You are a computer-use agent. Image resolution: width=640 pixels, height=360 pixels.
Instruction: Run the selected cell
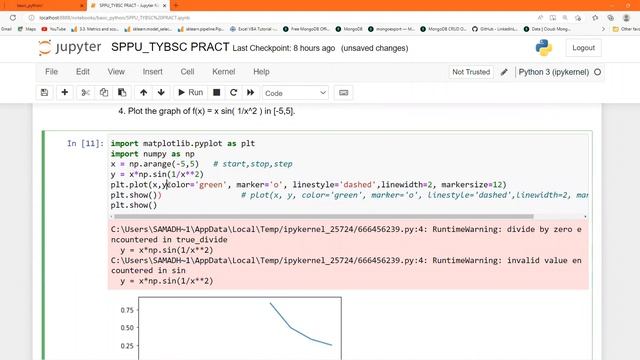point(191,93)
